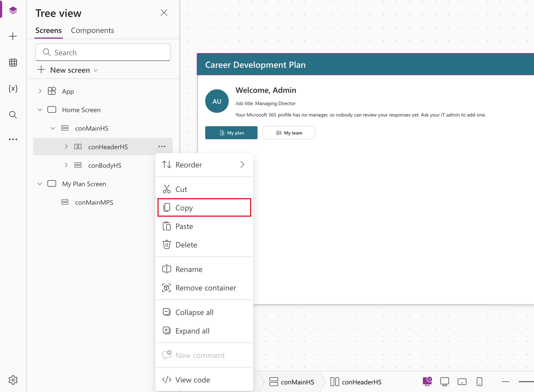Choose Paste from context menu

pos(204,226)
